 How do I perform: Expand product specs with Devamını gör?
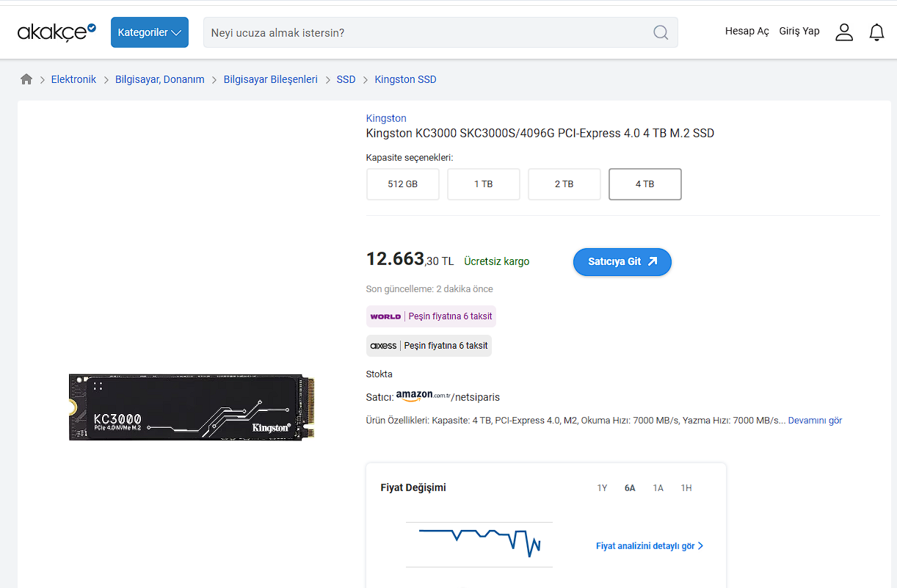point(815,421)
